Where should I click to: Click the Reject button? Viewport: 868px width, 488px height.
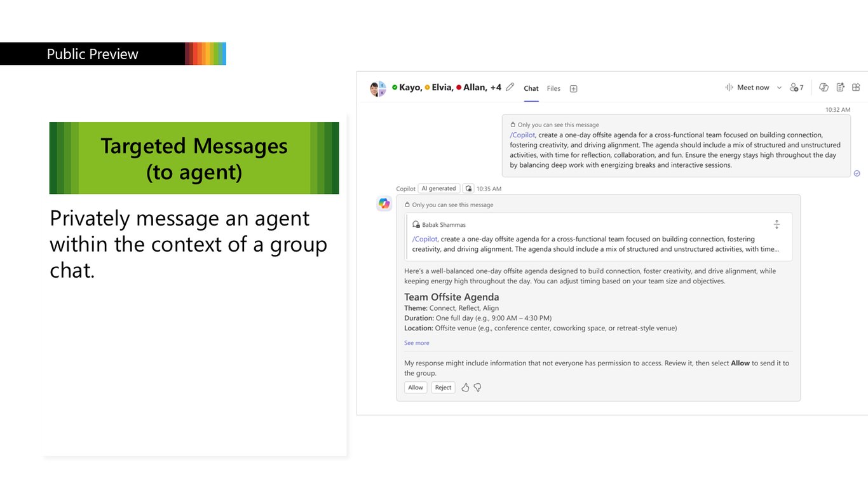(444, 388)
